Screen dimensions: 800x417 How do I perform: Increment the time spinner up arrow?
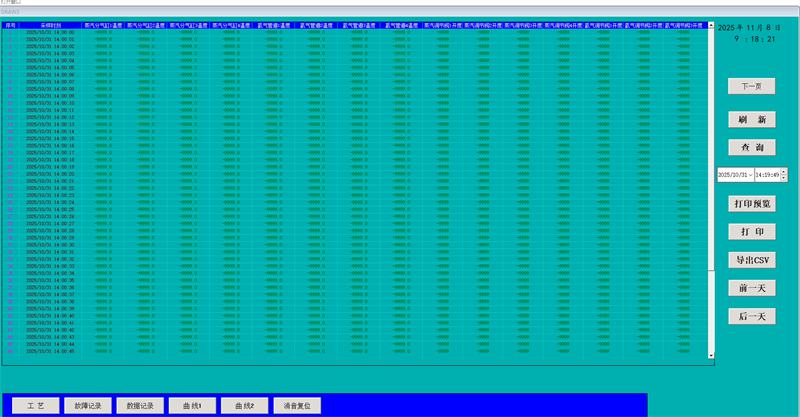(x=784, y=171)
